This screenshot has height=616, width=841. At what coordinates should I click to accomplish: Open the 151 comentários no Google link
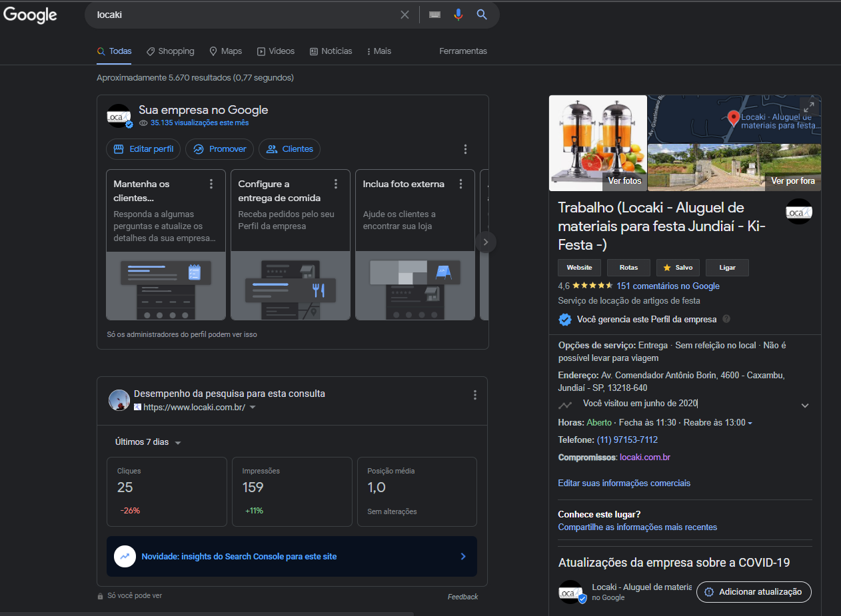[668, 286]
